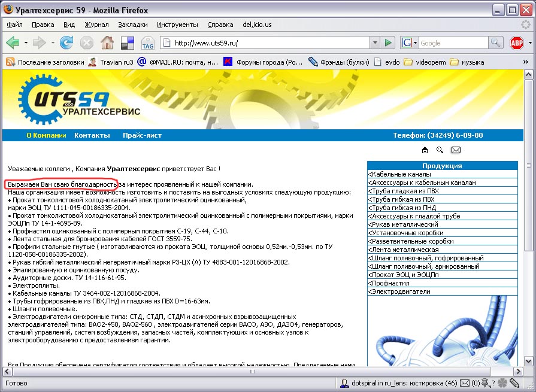This screenshot has height=392, width=536.
Task: Open the Закладки menu
Action: [x=133, y=25]
